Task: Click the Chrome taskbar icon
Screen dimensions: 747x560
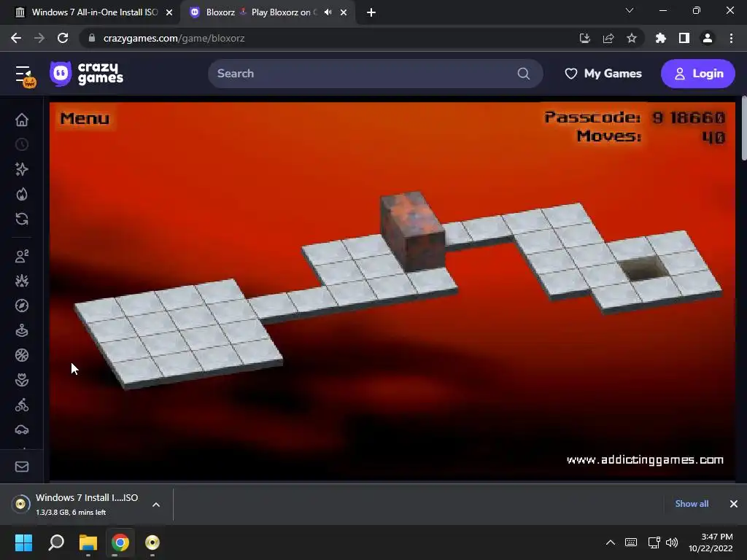Action: tap(120, 542)
